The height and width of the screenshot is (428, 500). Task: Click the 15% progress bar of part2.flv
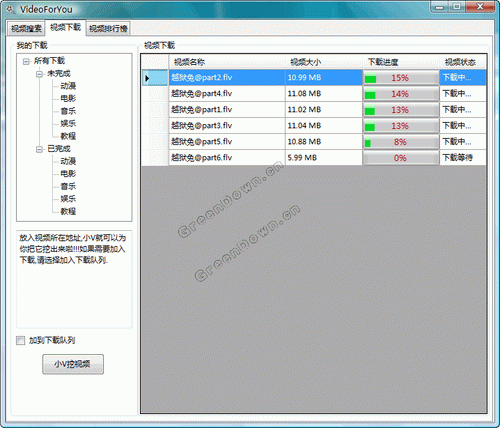[x=401, y=78]
